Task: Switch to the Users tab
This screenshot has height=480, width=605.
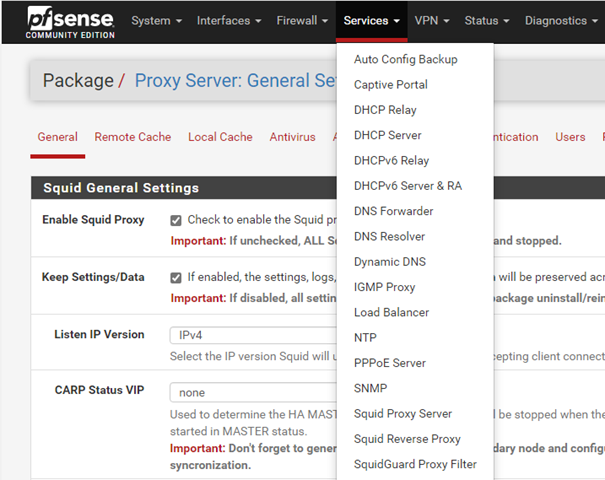Action: pos(570,137)
